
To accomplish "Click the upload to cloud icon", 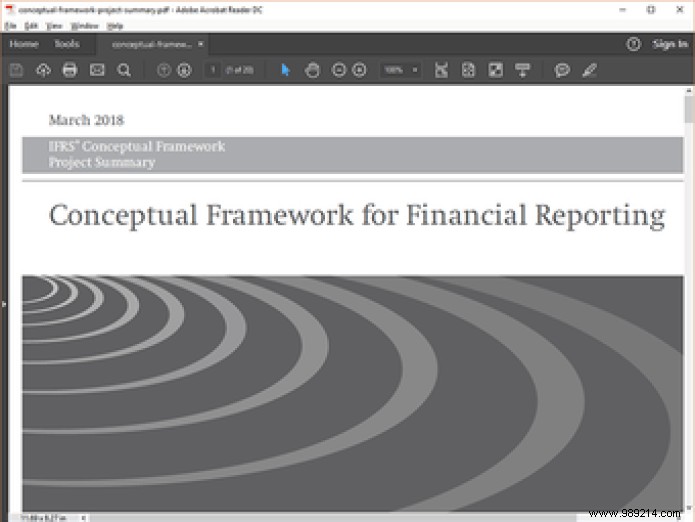I will 43,70.
